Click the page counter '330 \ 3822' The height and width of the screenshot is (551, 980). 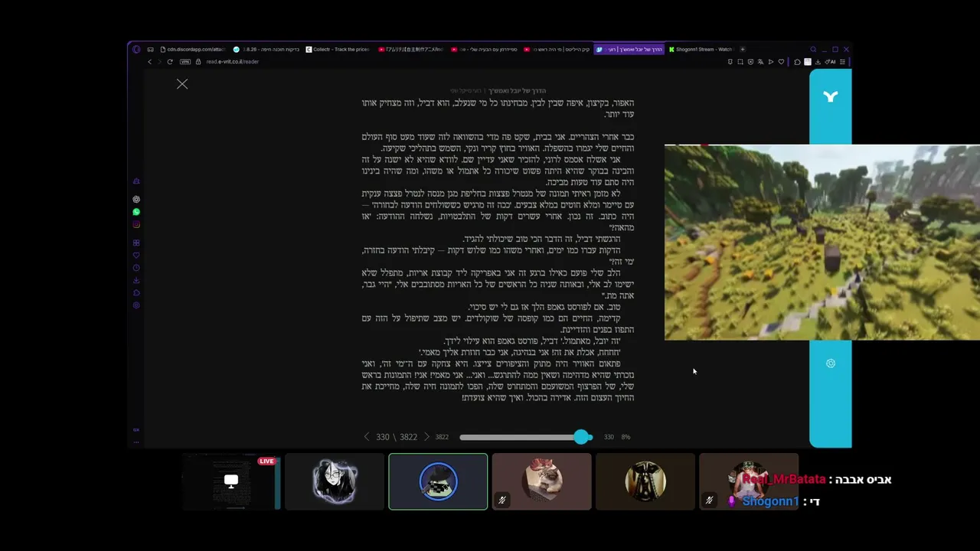(397, 437)
